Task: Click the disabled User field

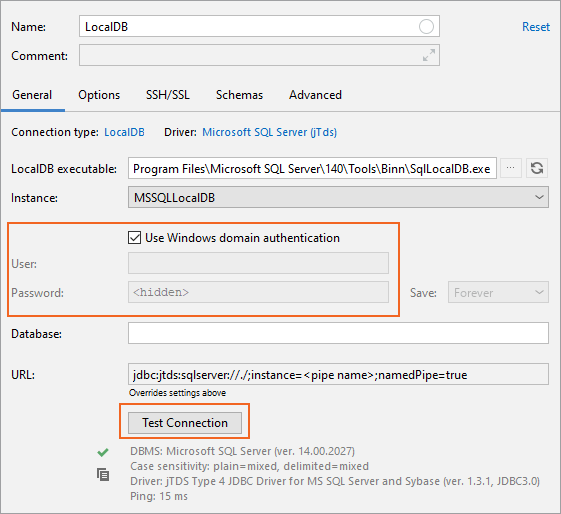Action: point(258,263)
